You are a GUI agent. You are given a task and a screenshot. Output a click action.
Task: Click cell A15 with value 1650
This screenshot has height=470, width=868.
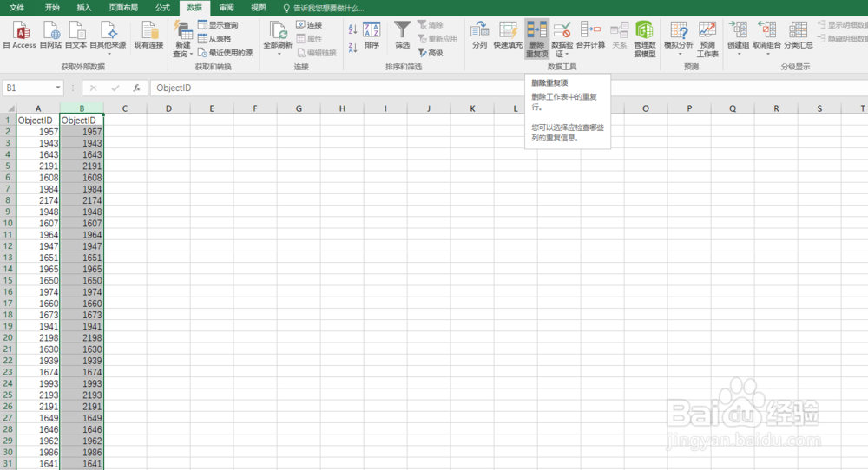[x=38, y=280]
